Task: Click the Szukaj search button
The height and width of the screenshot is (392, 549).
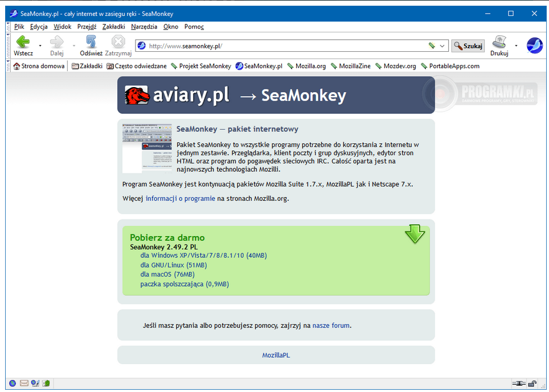Action: tap(468, 46)
